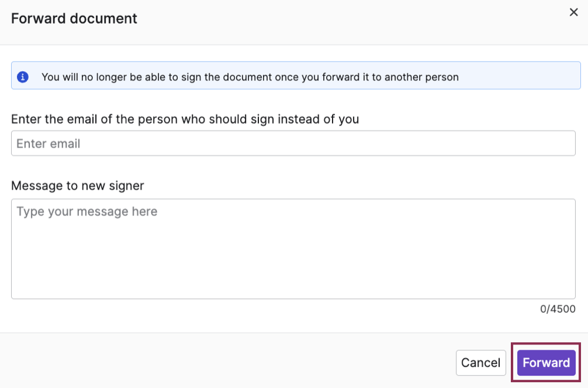The image size is (588, 388).
Task: Focus the Enter email input field
Action: (x=293, y=143)
